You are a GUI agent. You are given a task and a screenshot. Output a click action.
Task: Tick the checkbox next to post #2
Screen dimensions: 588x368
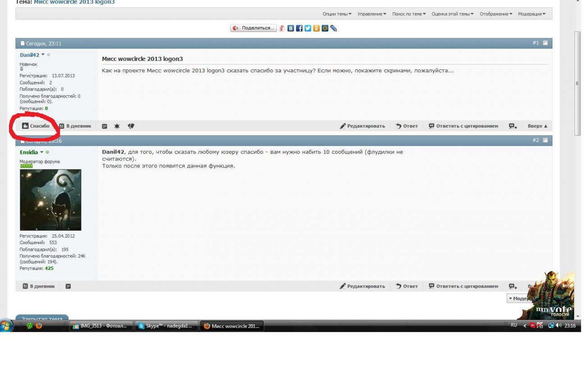[x=545, y=141]
